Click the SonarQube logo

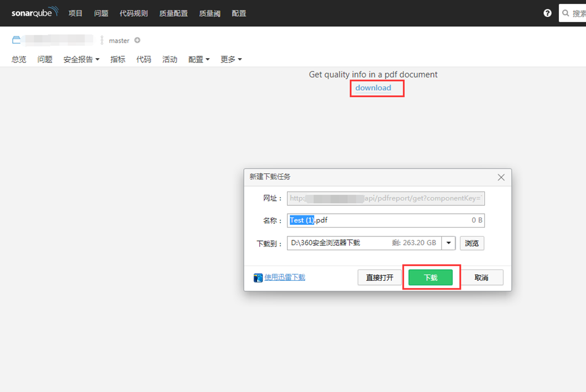click(x=35, y=12)
